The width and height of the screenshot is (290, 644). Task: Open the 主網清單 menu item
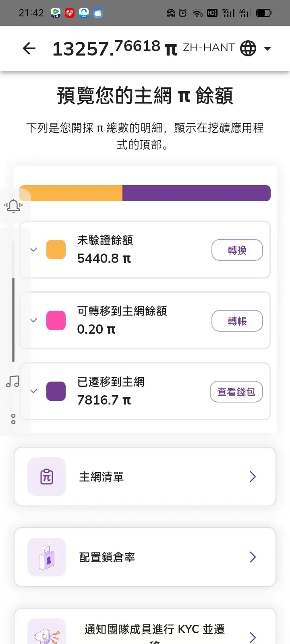(145, 477)
